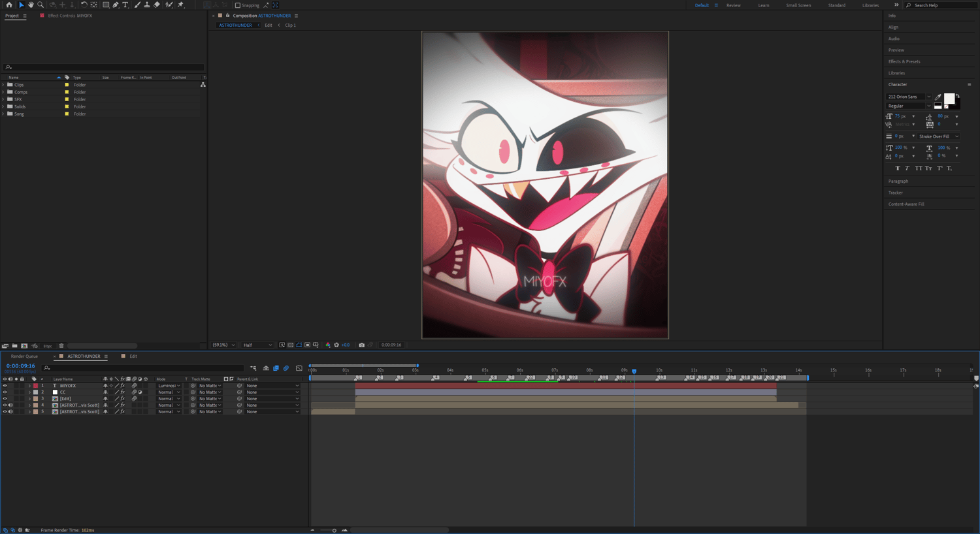
Task: Open the Effects & Presets panel
Action: point(904,61)
